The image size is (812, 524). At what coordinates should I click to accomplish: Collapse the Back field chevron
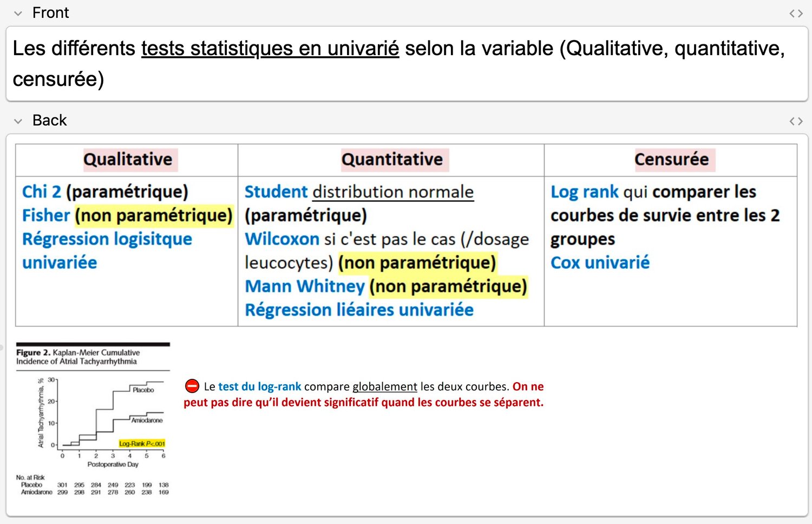tap(18, 121)
